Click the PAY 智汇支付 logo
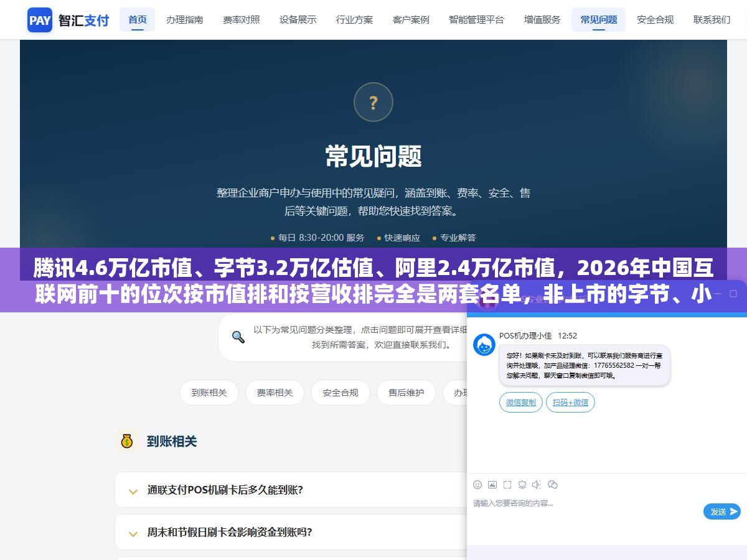 (x=68, y=20)
